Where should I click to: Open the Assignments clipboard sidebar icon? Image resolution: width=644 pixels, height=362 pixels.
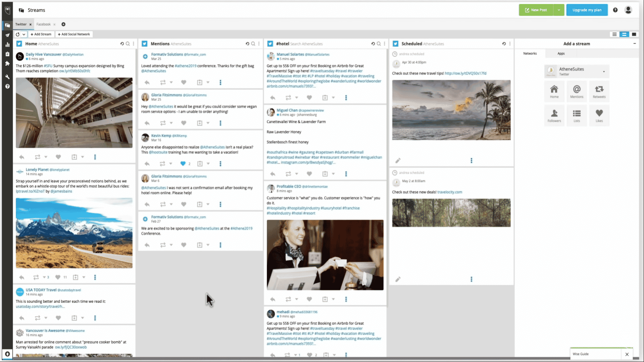tap(7, 54)
